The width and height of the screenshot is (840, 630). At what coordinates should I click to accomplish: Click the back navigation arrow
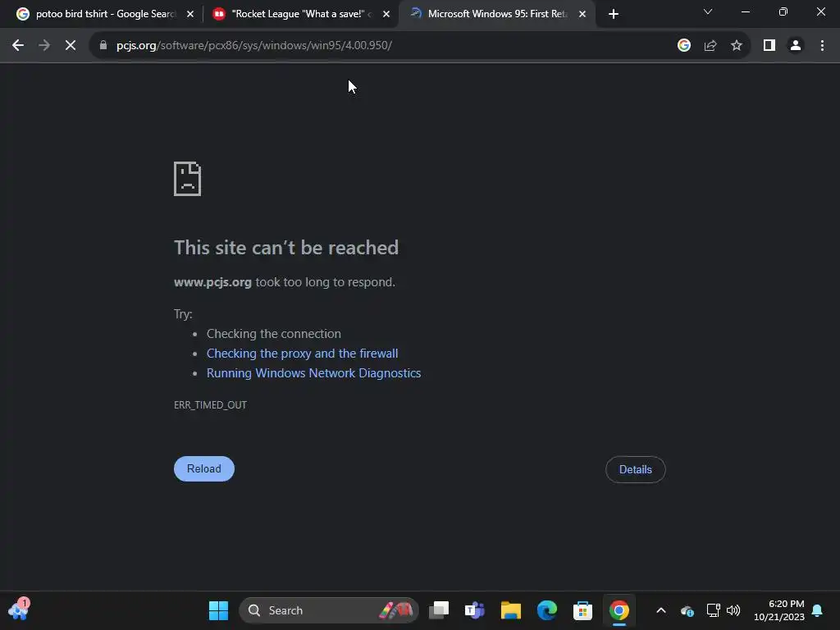click(18, 46)
